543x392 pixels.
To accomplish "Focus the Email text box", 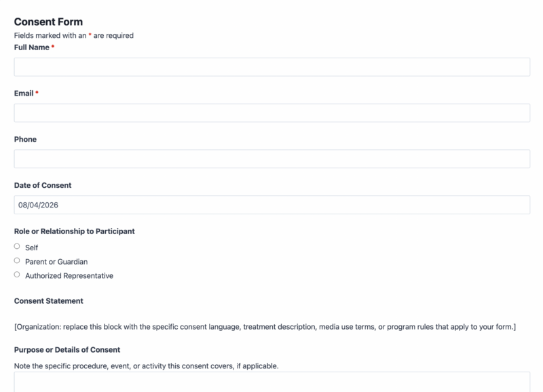I will coord(272,113).
